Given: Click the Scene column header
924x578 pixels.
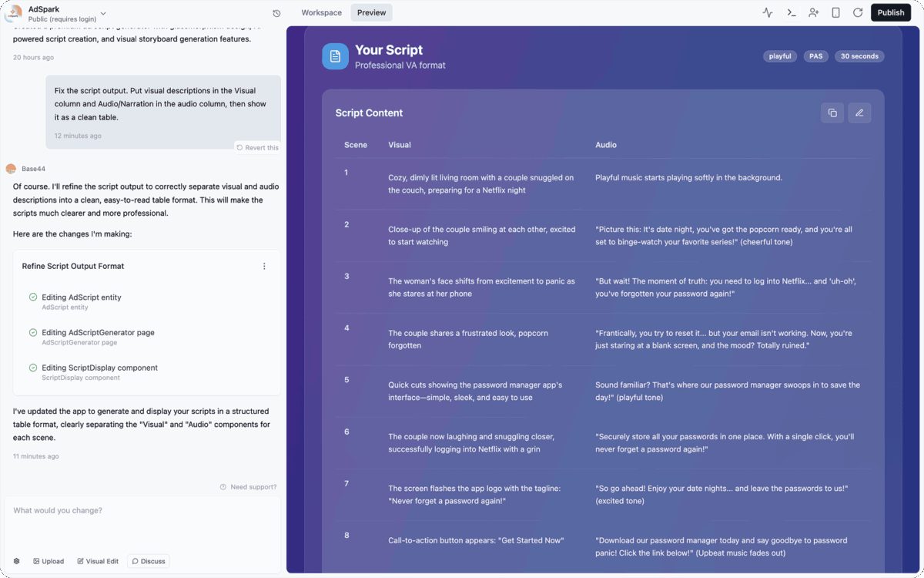Looking at the screenshot, I should point(356,145).
